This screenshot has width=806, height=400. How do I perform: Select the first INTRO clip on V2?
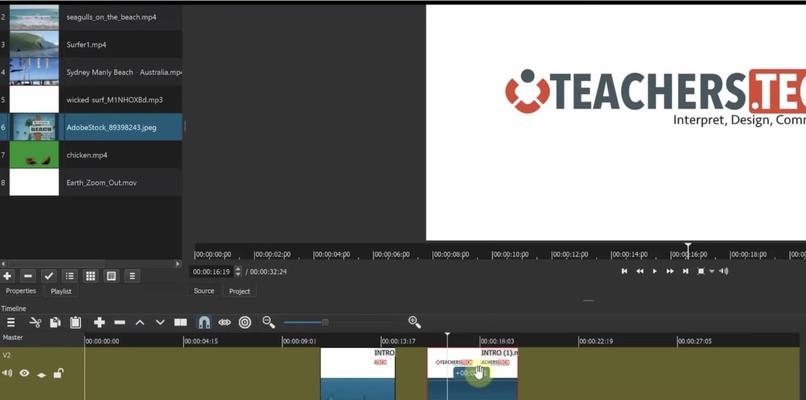[x=358, y=374]
